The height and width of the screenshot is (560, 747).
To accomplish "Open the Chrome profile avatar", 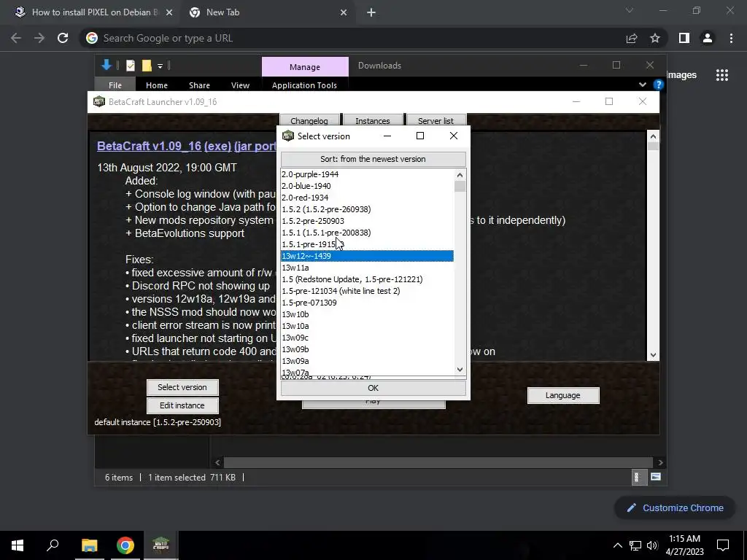I will (708, 38).
